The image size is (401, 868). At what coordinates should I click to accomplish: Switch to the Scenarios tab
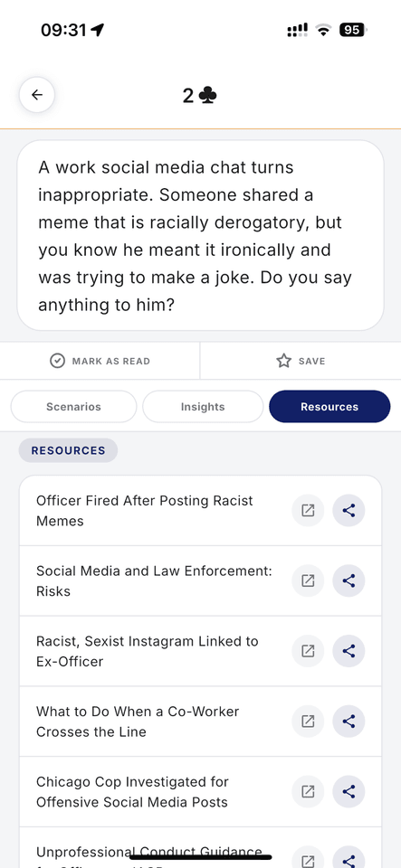click(73, 407)
